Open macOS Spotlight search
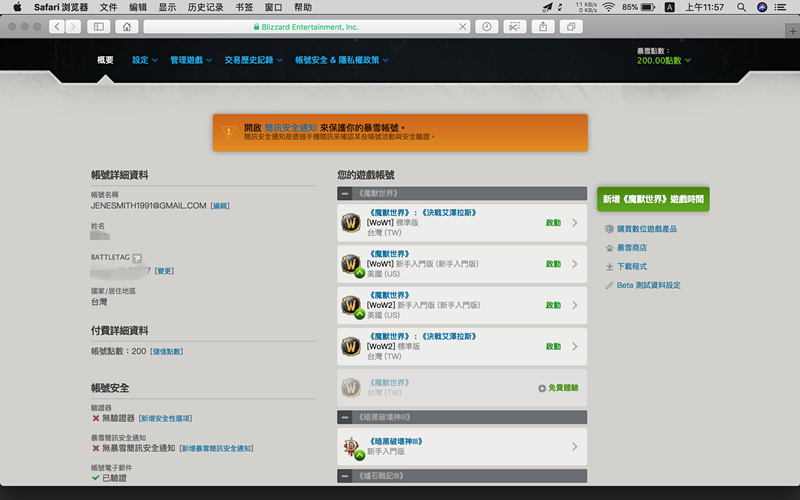The width and height of the screenshot is (800, 500). coord(741,7)
